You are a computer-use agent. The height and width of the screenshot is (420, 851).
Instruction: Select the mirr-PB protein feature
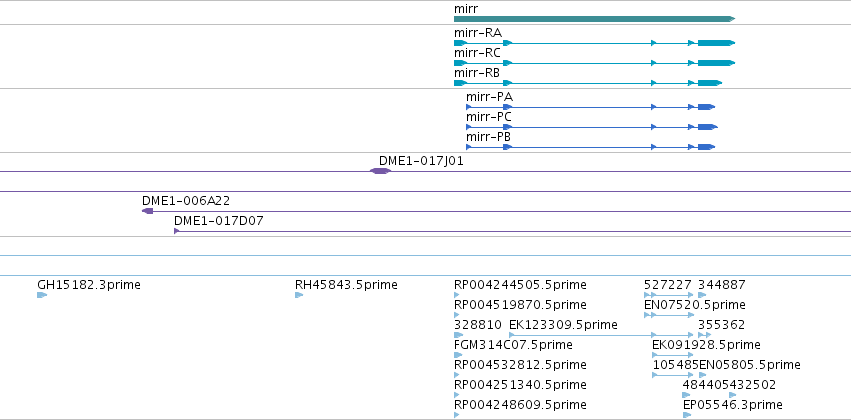pos(590,147)
